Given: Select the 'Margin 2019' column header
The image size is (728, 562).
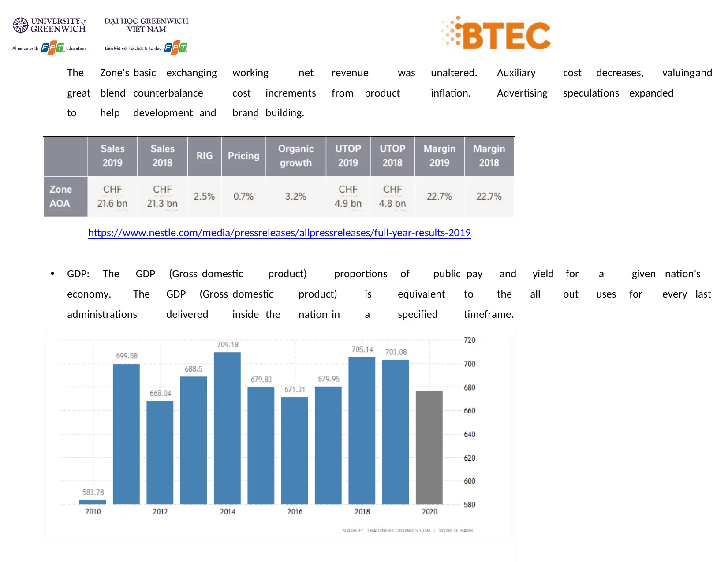Looking at the screenshot, I should [x=439, y=156].
